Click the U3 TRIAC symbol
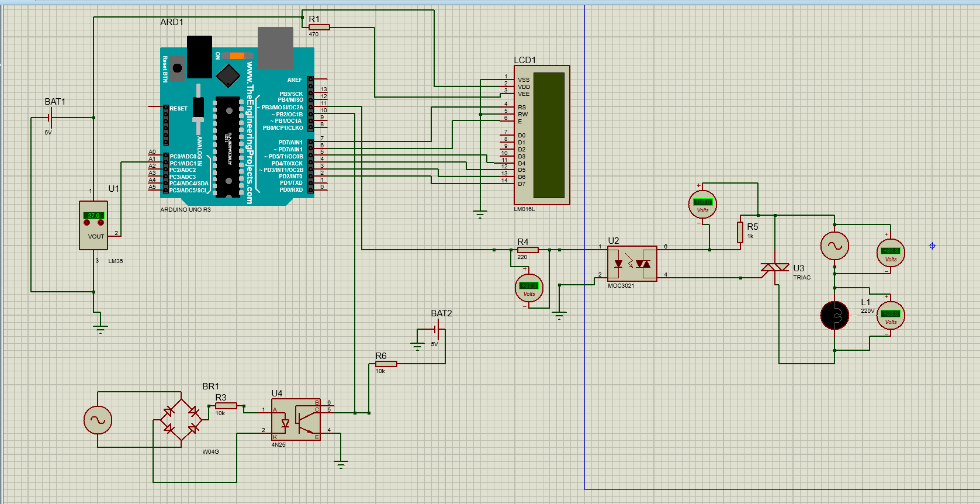 pos(775,268)
